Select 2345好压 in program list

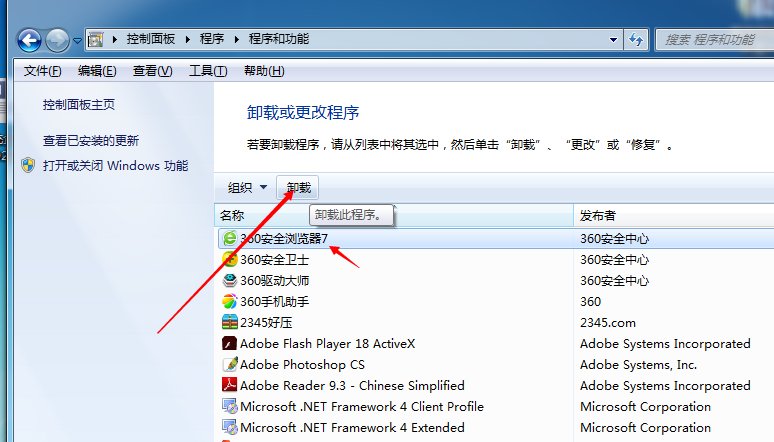(x=266, y=322)
